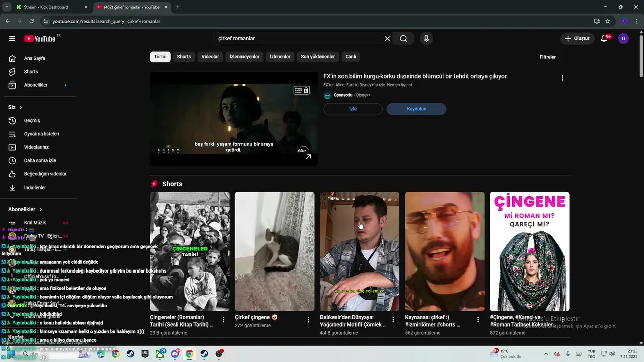This screenshot has height=362, width=644.
Task: Click the install app icon in address bar
Action: tap(597, 21)
